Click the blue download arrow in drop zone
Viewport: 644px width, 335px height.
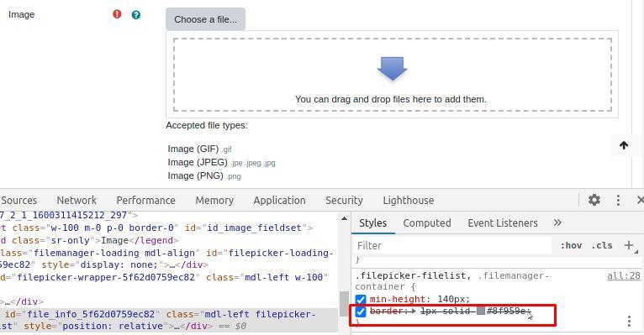(393, 69)
